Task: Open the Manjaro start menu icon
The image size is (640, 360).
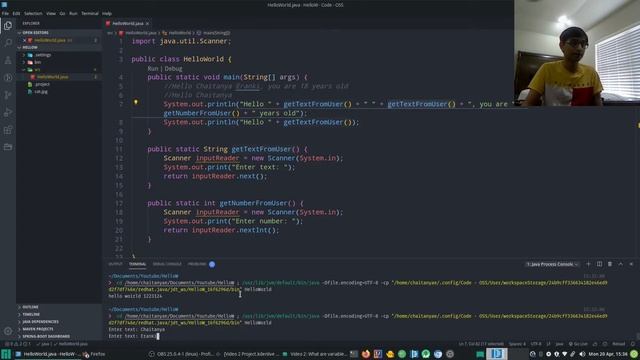Action: [6, 354]
